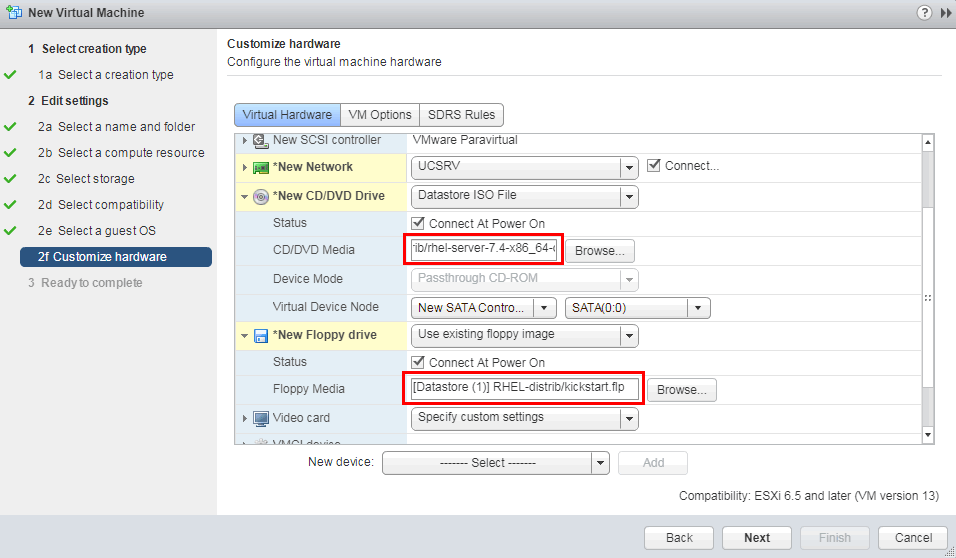956x558 pixels.
Task: Click the Back button
Action: pyautogui.click(x=679, y=538)
